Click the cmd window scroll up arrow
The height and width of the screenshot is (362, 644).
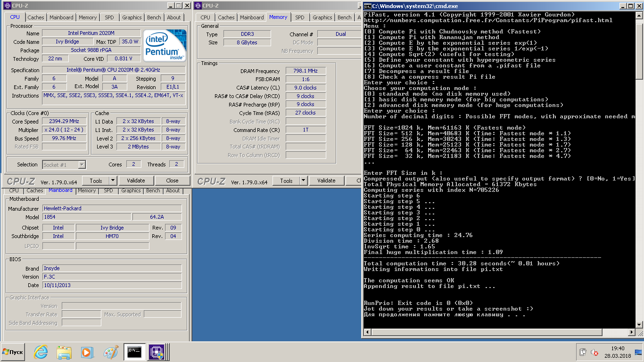(x=639, y=16)
